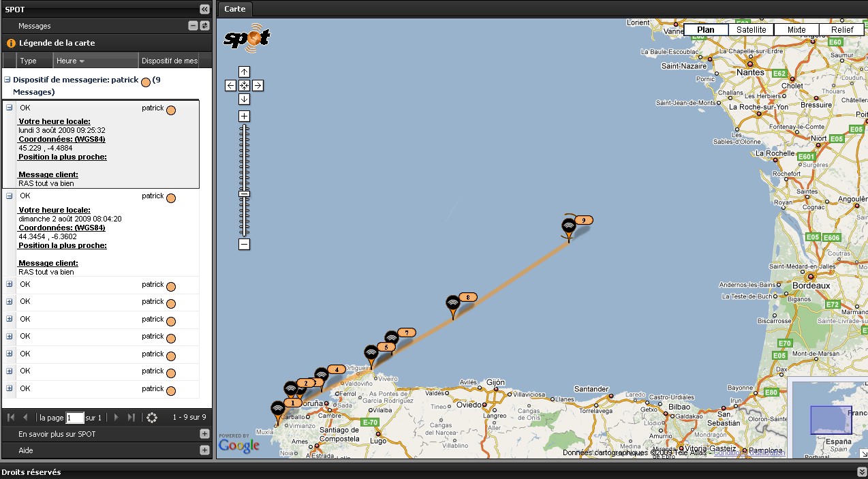
Task: Expand the Aide section
Action: point(204,450)
